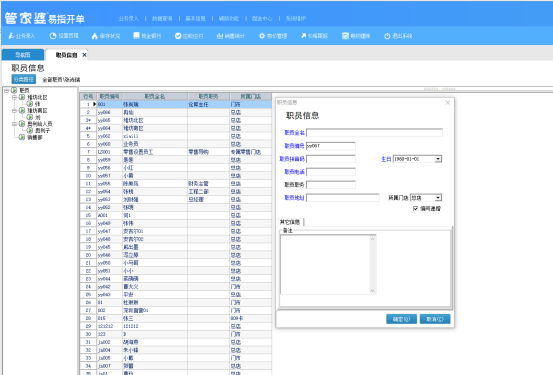Switch to the 导航图 tab
The height and width of the screenshot is (375, 553).
(23, 55)
